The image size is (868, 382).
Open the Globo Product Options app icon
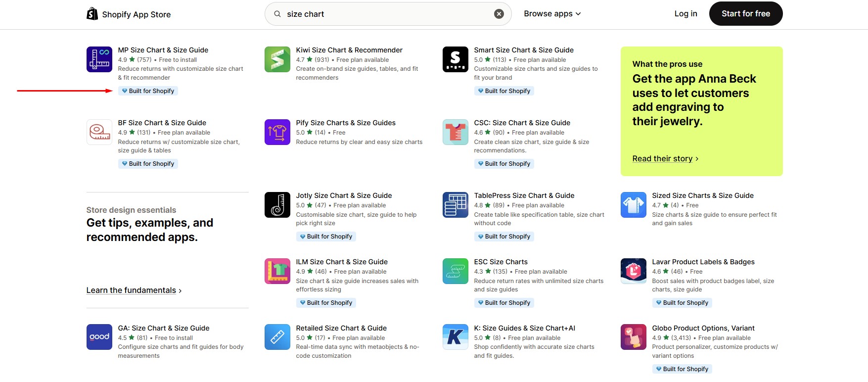pos(633,337)
